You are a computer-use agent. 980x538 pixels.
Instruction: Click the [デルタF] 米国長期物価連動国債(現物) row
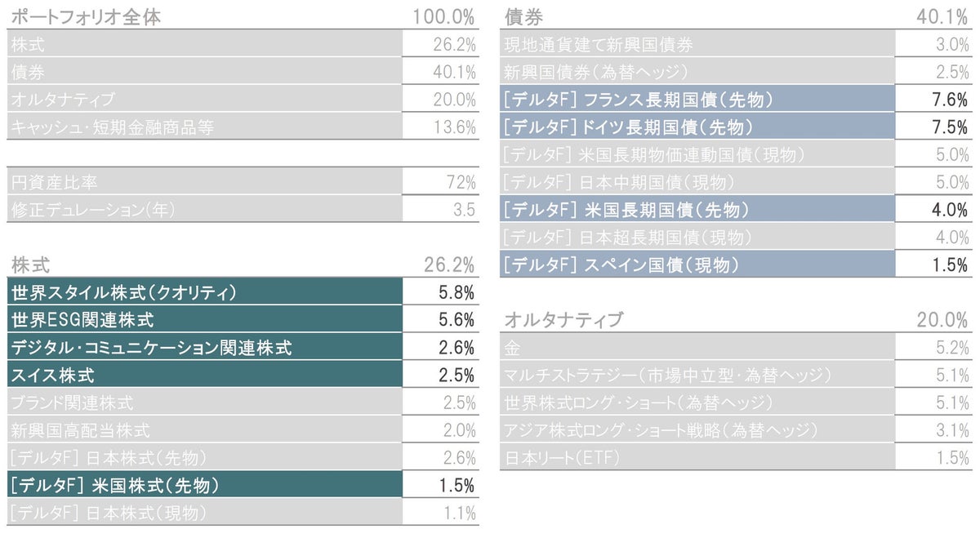pyautogui.click(x=654, y=154)
